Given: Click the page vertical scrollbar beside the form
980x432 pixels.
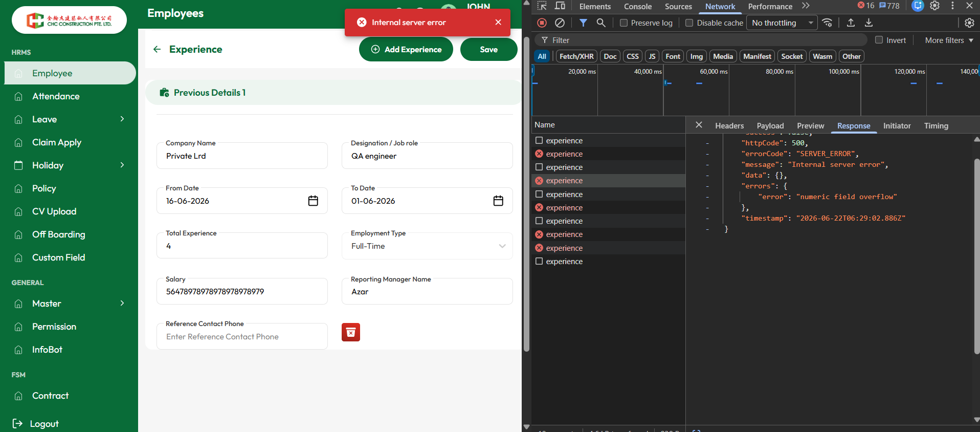Looking at the screenshot, I should 526,195.
